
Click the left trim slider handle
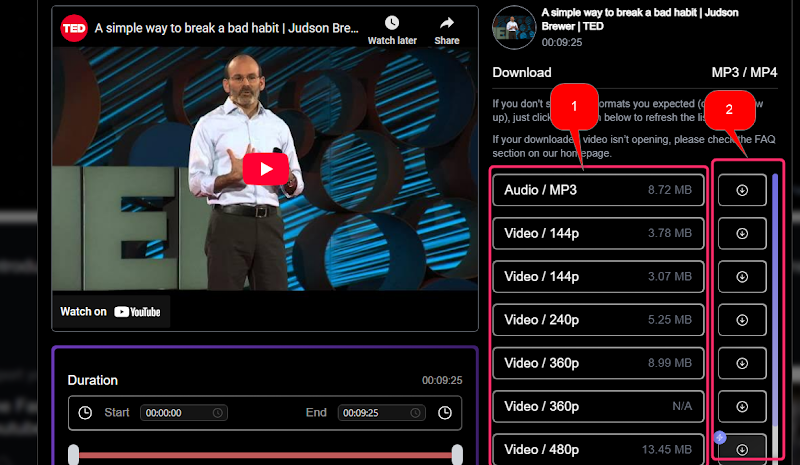pyautogui.click(x=73, y=454)
